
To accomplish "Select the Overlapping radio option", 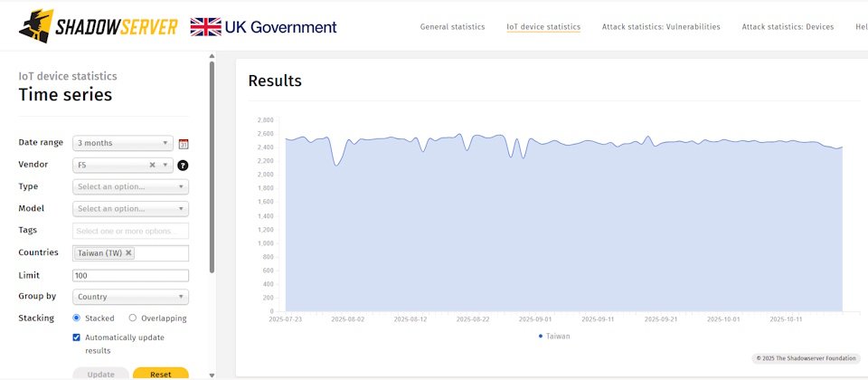I will 133,318.
